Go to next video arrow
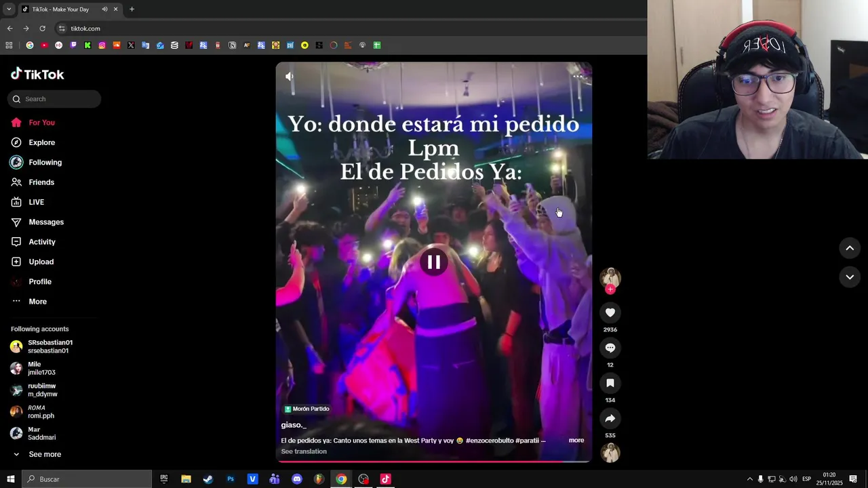Screen dimensions: 868x488 click(850, 277)
